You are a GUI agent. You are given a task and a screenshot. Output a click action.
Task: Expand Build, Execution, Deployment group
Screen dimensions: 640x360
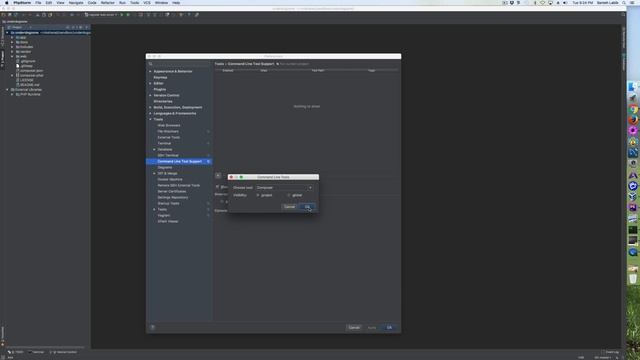(150, 107)
